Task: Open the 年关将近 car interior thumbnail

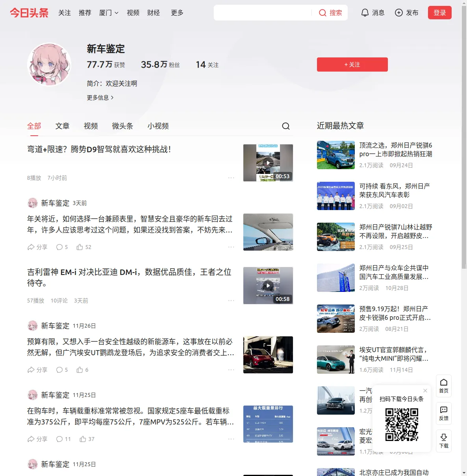Action: pyautogui.click(x=268, y=232)
